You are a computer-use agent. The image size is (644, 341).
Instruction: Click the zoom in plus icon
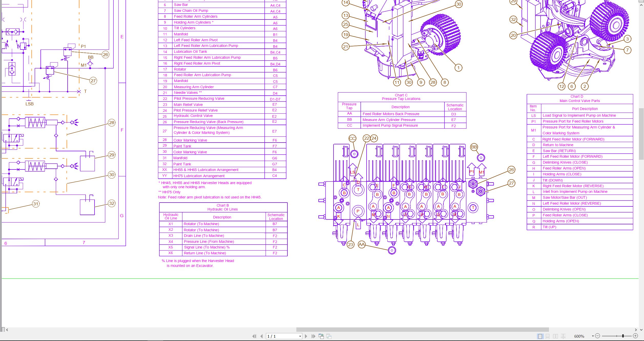tap(635, 336)
